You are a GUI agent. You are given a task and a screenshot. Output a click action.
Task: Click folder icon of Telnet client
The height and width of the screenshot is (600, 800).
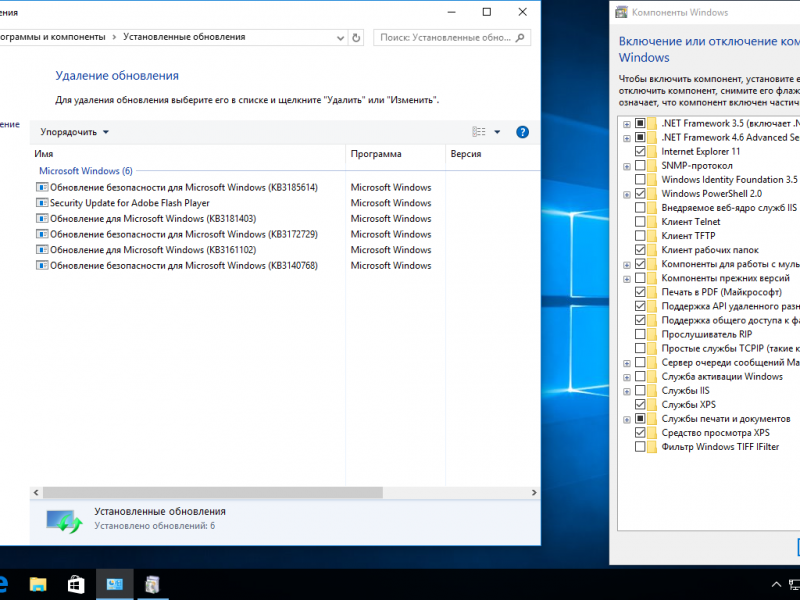652,221
